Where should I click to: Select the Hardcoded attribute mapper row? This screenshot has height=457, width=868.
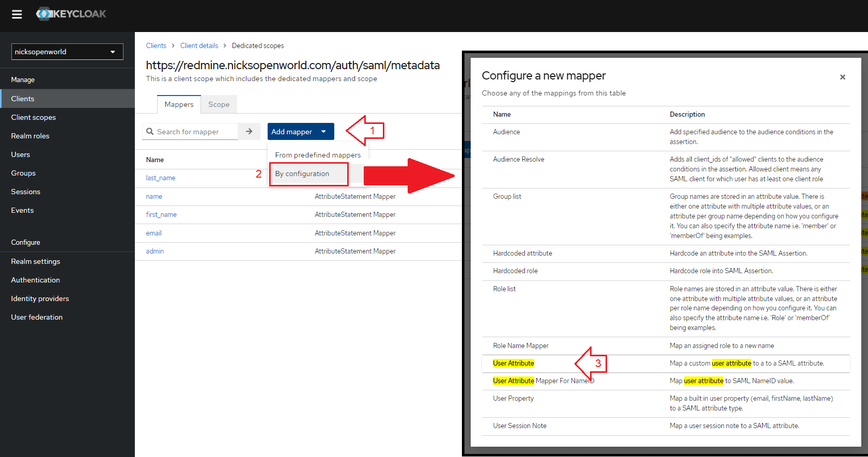(666, 254)
